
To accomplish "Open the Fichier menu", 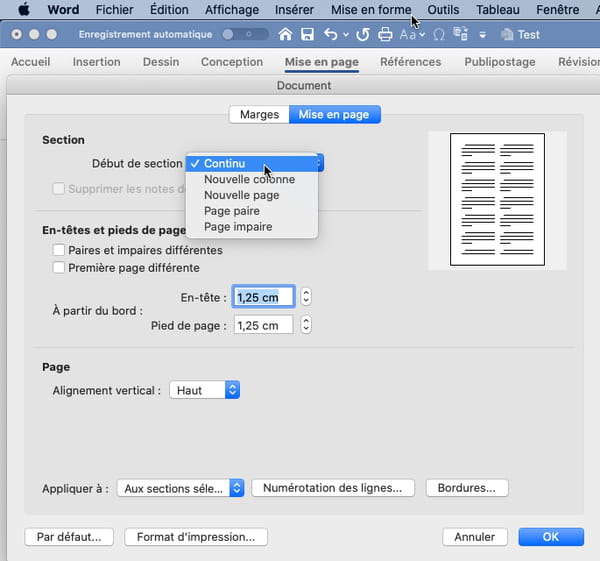I will pos(114,10).
